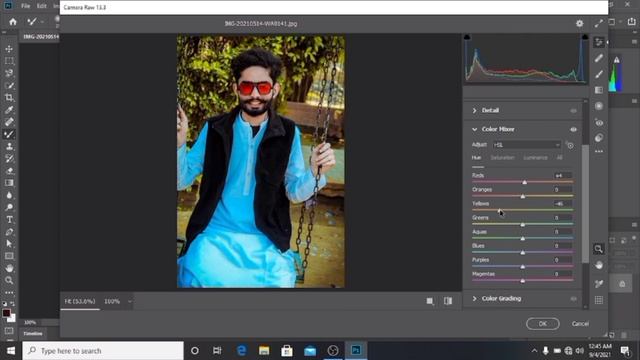Viewport: 640px width, 360px height.
Task: Click the Oranges value input field
Action: [562, 190]
